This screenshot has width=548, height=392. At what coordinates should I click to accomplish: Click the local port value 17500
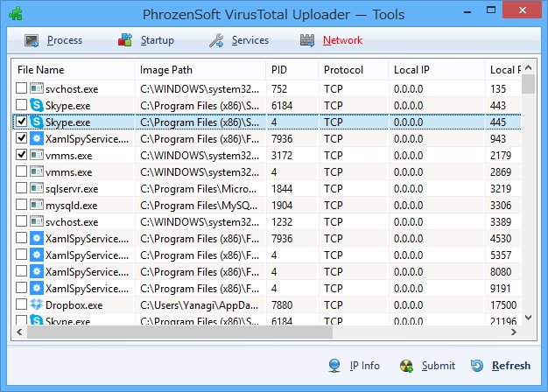503,305
